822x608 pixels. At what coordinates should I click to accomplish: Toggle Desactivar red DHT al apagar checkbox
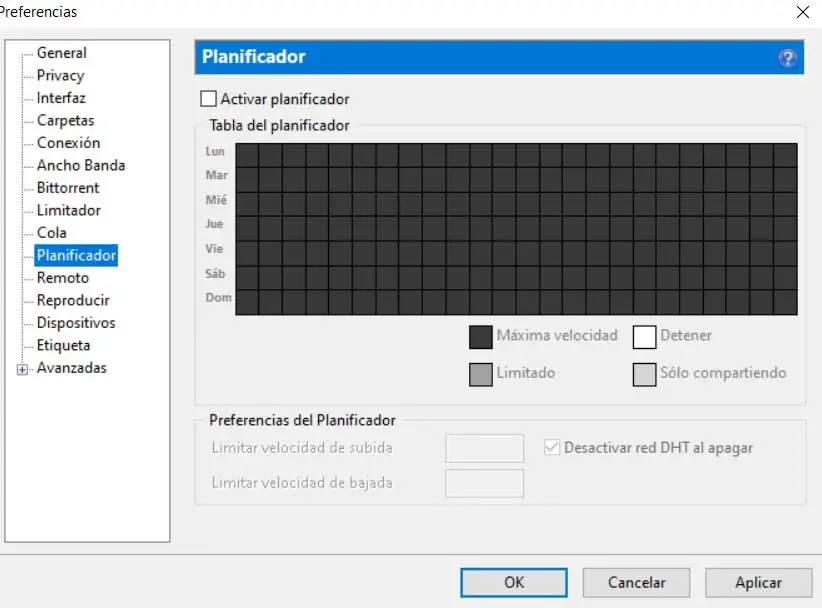click(551, 447)
